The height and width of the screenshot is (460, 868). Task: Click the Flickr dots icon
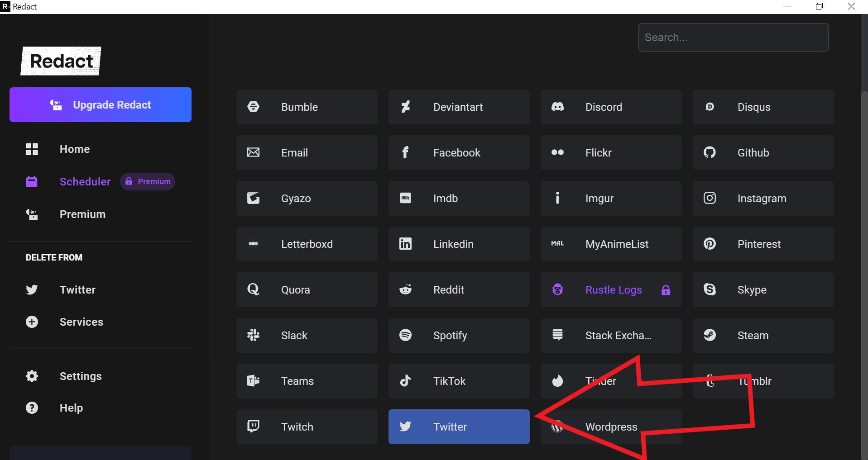(x=558, y=152)
